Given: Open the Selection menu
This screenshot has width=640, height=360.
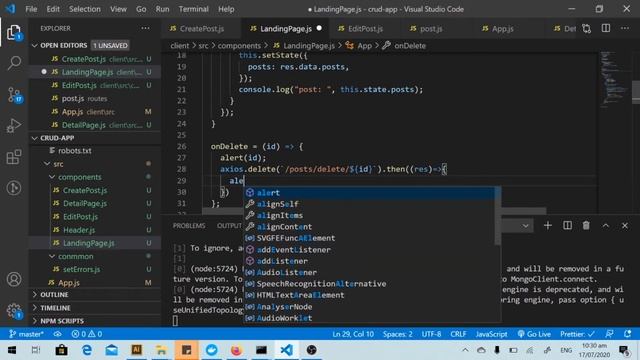Looking at the screenshot, I should (x=84, y=9).
